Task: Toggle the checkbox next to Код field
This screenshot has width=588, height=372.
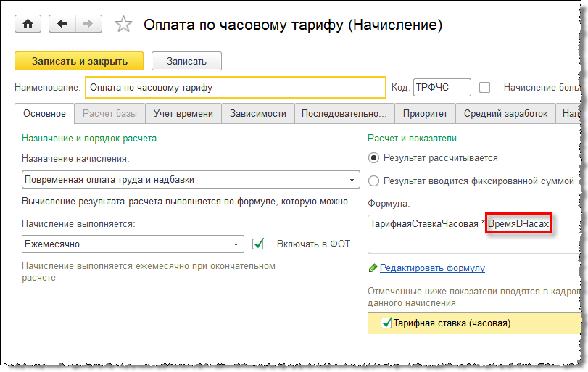Action: click(x=485, y=88)
